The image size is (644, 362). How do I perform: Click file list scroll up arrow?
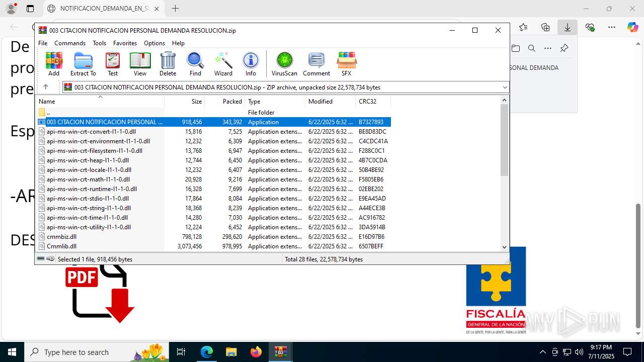pos(504,100)
